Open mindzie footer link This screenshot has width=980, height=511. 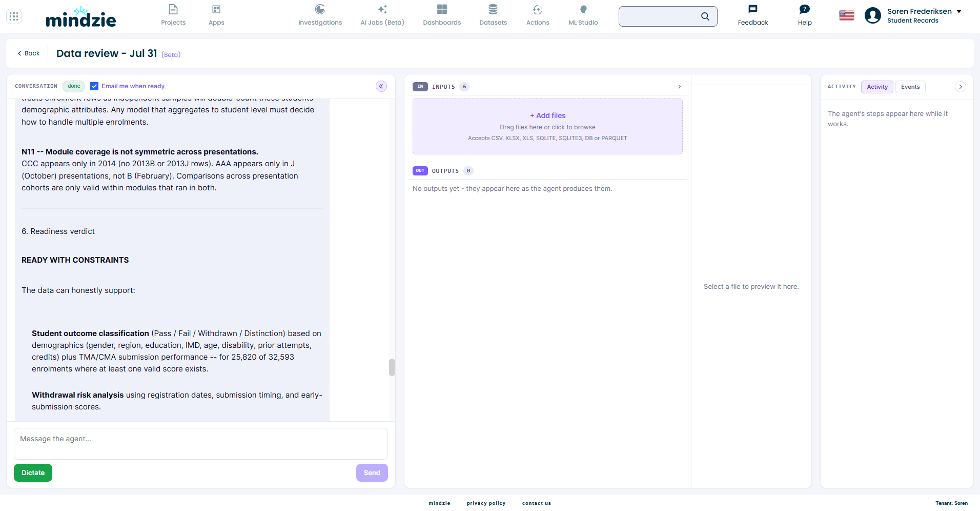pos(439,503)
